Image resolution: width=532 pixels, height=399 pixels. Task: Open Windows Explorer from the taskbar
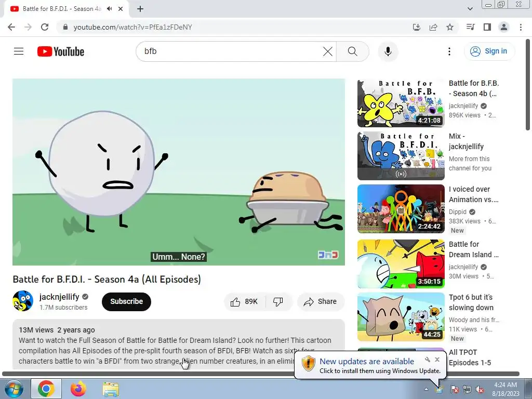coord(111,389)
